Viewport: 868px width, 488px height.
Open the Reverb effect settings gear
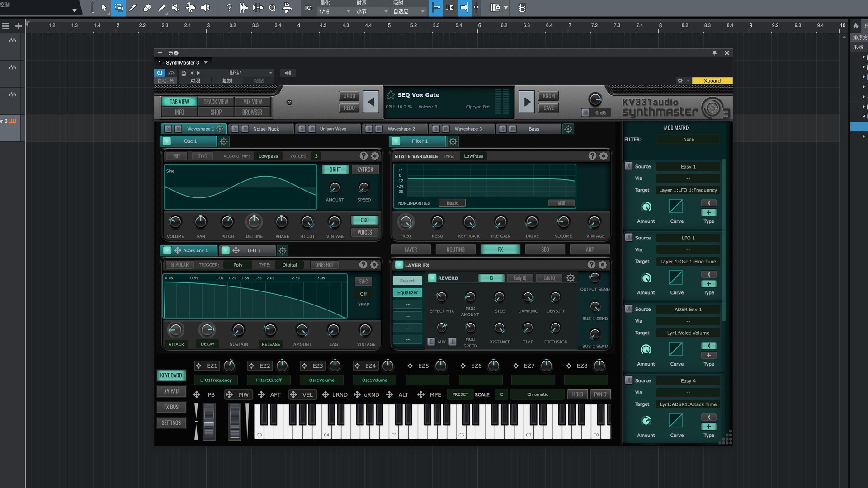click(x=571, y=278)
